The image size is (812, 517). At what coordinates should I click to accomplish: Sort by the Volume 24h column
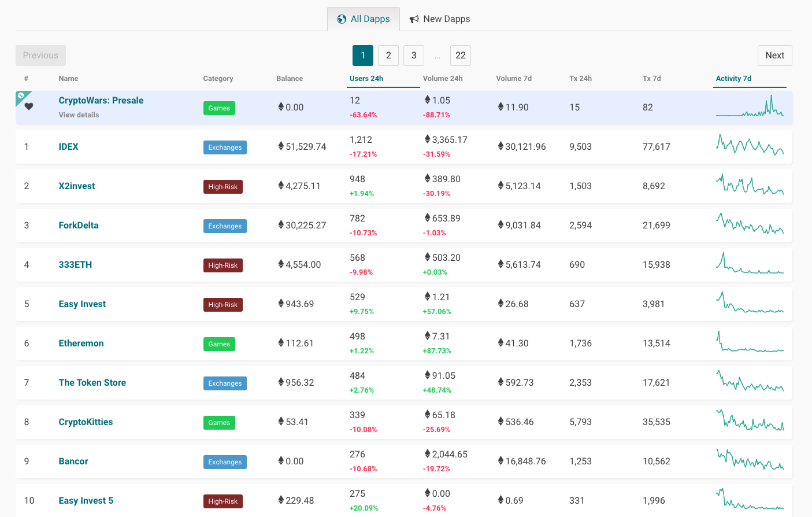[443, 79]
